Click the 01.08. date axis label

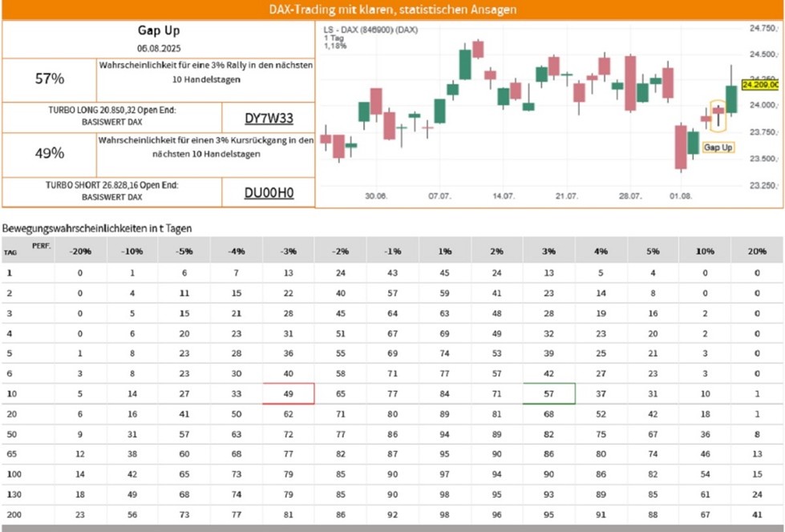pyautogui.click(x=681, y=195)
